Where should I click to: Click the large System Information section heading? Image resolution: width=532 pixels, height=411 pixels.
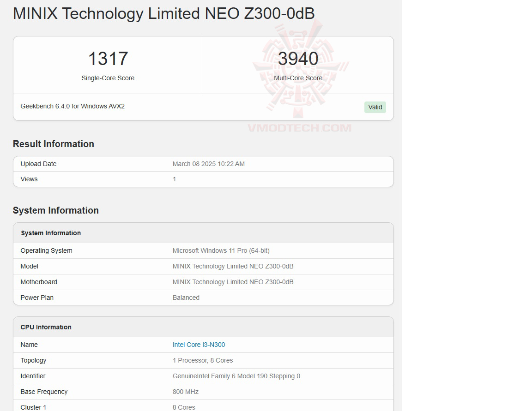point(56,210)
